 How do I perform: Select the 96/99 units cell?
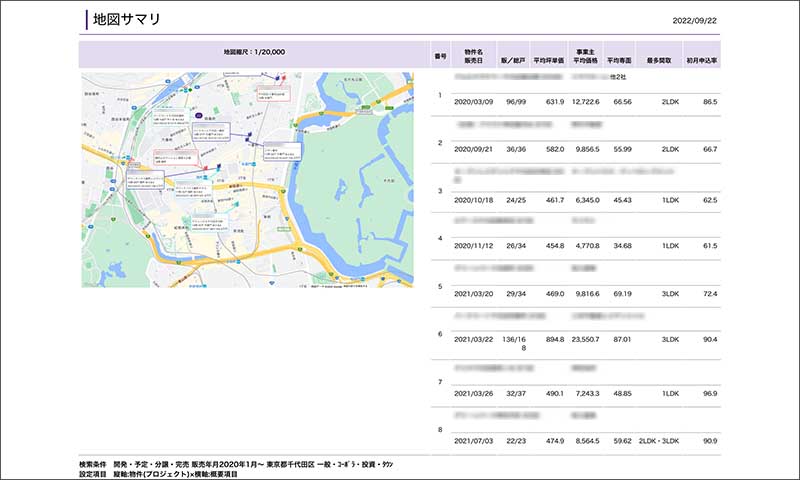516,102
